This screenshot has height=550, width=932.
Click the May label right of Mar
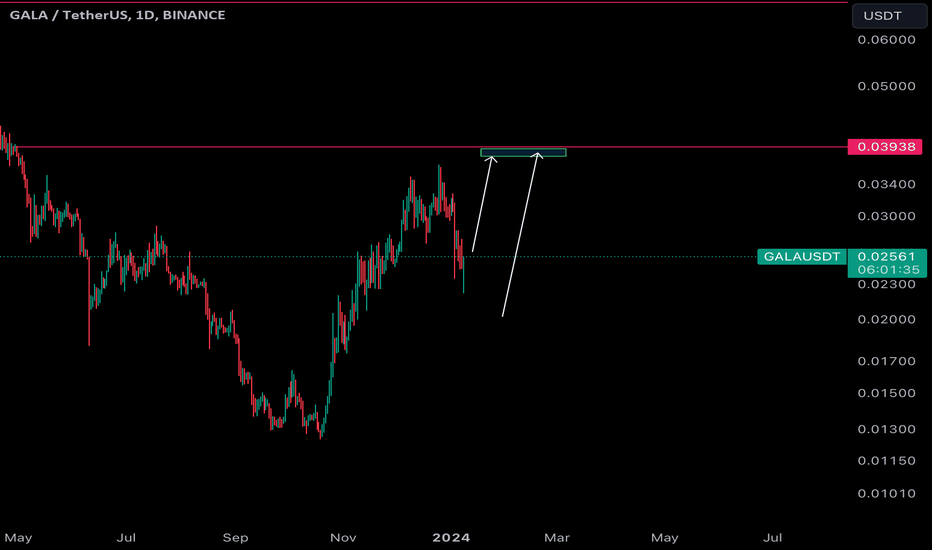pos(665,538)
